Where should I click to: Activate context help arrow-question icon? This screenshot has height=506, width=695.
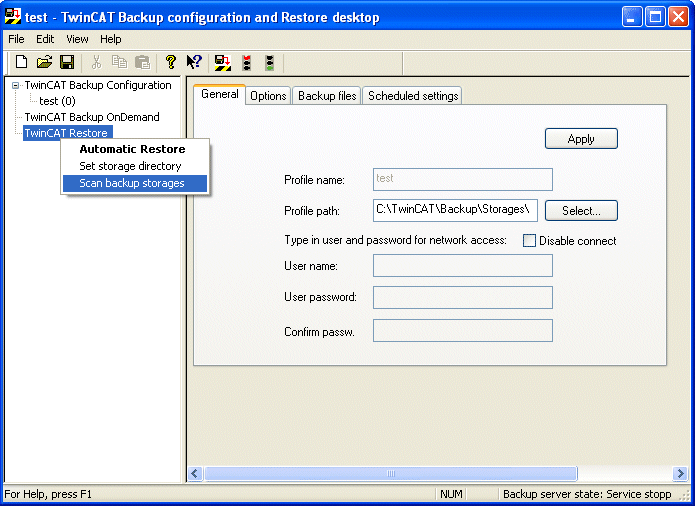pos(194,62)
